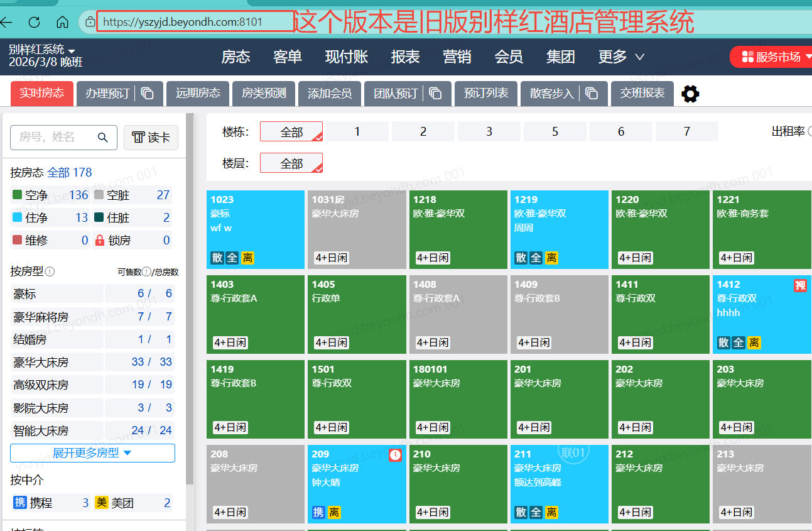Open the 别样红系统 dropdown
The width and height of the screenshot is (812, 531).
(x=42, y=50)
